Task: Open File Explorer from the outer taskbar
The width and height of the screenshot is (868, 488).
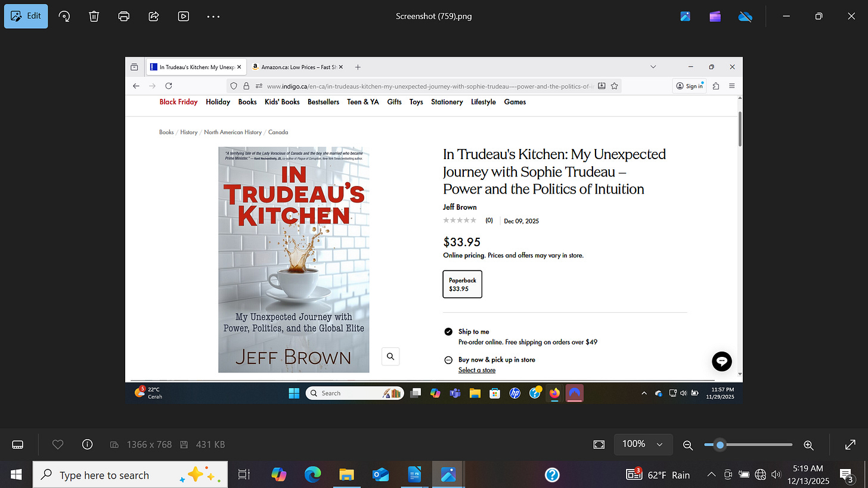Action: click(x=346, y=474)
